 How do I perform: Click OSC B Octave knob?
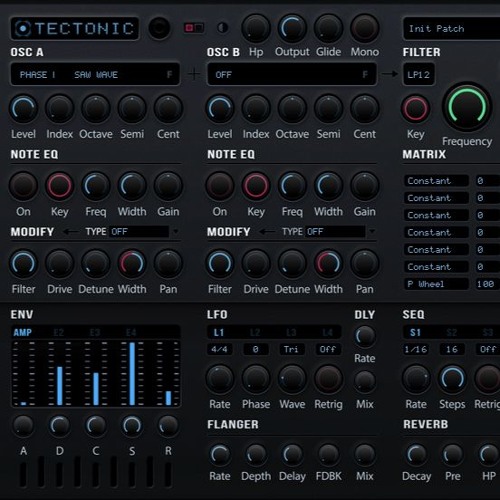click(292, 109)
